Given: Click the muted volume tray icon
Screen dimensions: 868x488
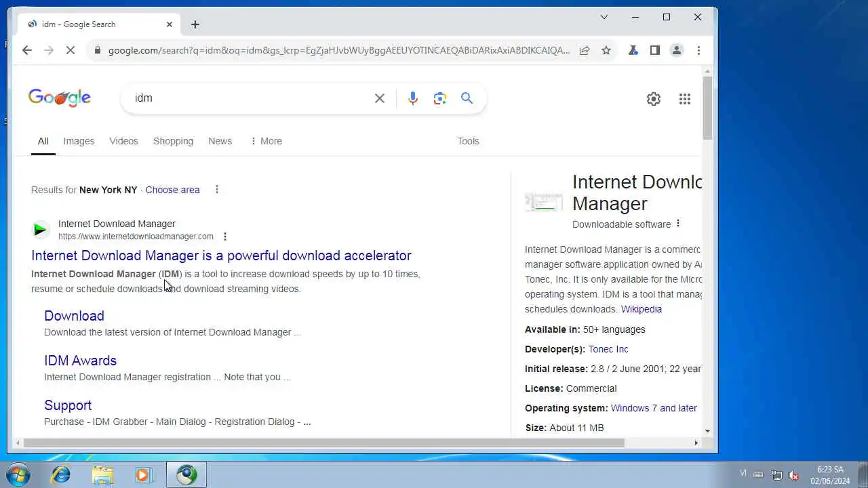Looking at the screenshot, I should tap(793, 475).
